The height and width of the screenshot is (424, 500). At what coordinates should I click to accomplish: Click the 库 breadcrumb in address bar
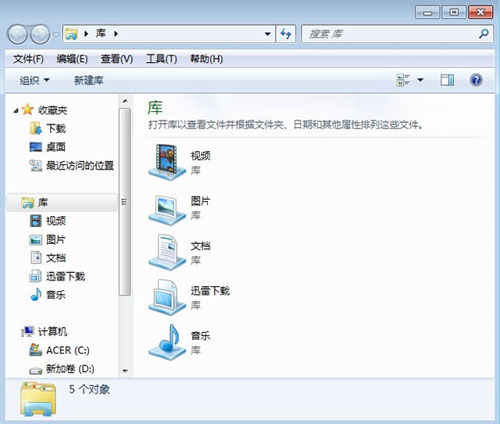[x=101, y=33]
